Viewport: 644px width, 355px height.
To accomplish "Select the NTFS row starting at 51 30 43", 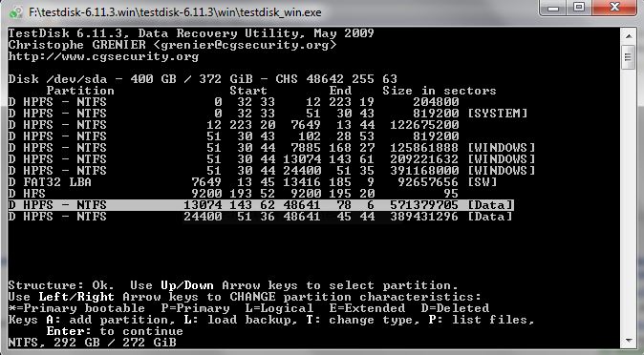I will tap(234, 136).
